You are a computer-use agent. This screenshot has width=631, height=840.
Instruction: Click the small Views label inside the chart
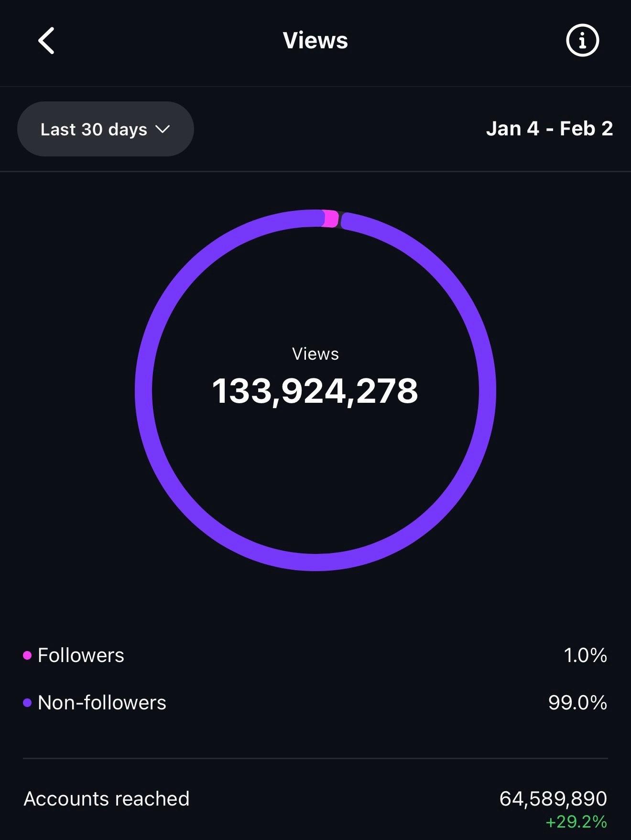(x=315, y=354)
